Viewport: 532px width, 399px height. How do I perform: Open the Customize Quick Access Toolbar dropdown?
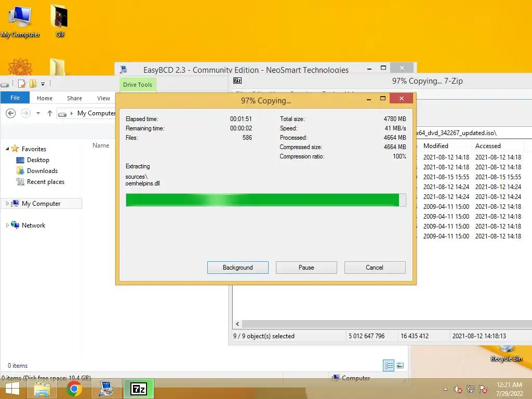coord(43,84)
